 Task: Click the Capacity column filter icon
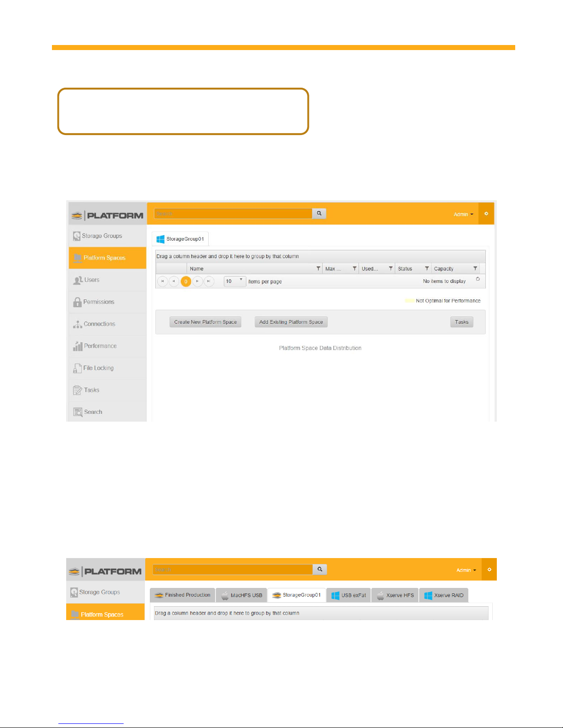click(475, 269)
